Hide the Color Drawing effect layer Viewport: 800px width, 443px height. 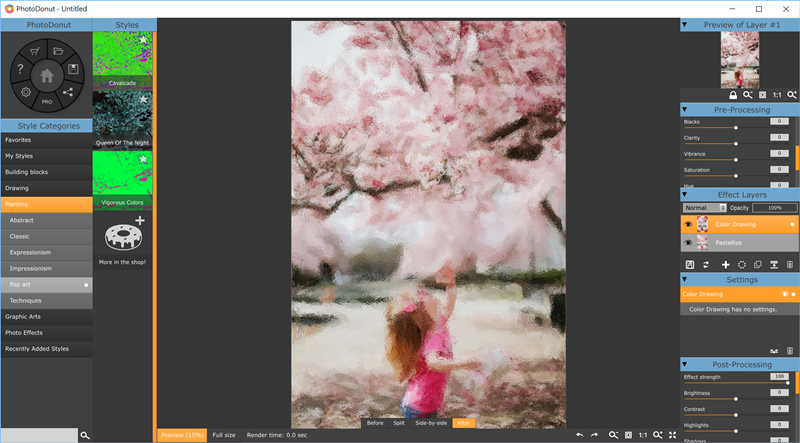[x=688, y=225]
